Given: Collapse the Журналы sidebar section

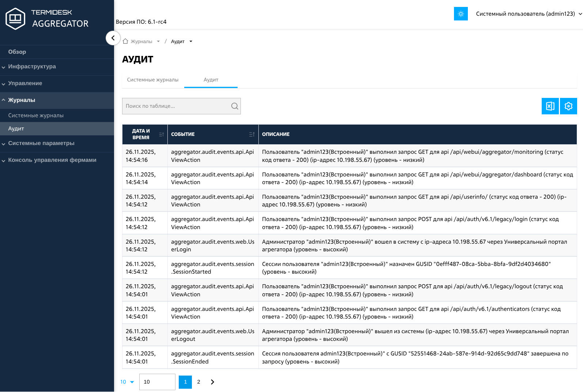Looking at the screenshot, I should (x=22, y=100).
